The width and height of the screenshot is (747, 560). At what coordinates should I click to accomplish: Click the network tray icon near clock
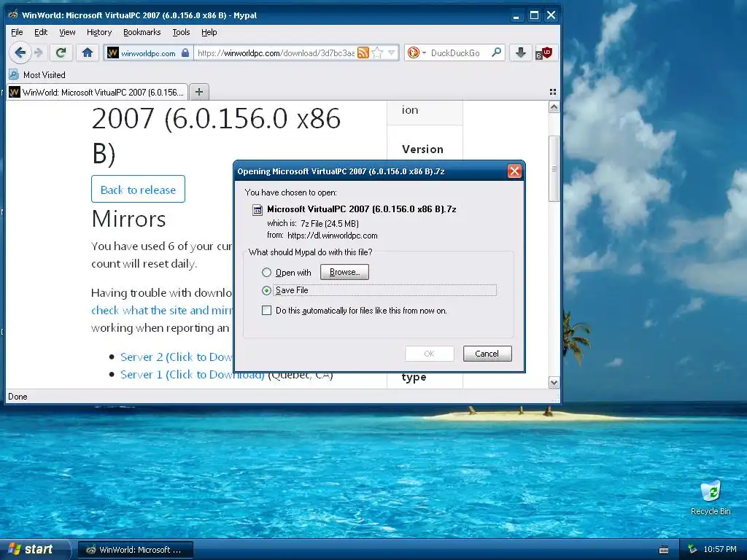692,550
